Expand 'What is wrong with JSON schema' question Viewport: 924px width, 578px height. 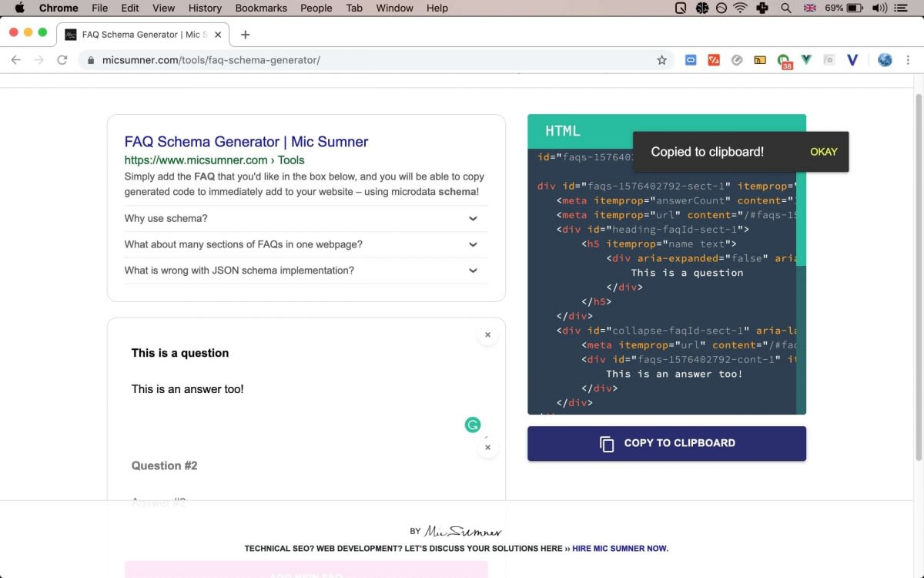click(306, 271)
